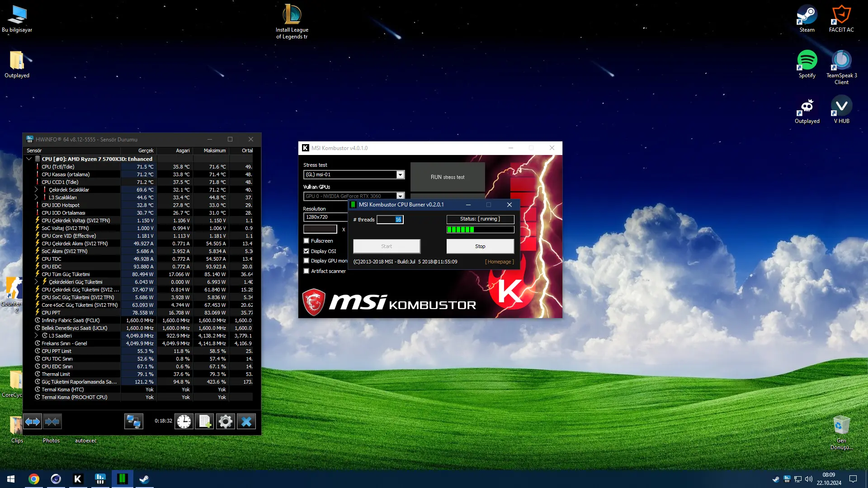Screen dimensions: 868x488
Task: Select the Thermal Limit sensor row
Action: point(138,374)
